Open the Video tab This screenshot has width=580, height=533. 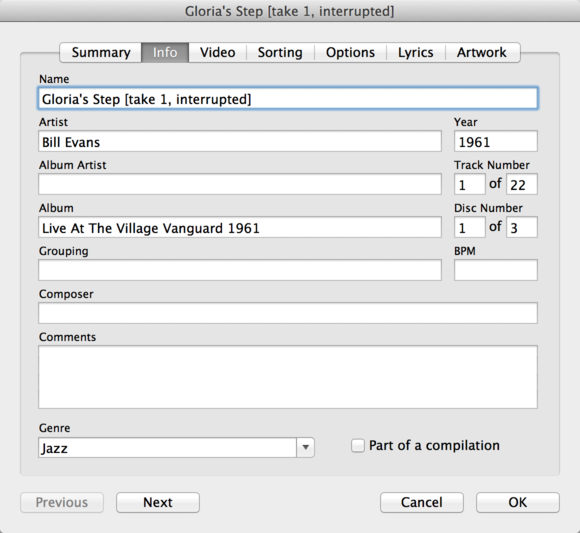click(x=218, y=53)
